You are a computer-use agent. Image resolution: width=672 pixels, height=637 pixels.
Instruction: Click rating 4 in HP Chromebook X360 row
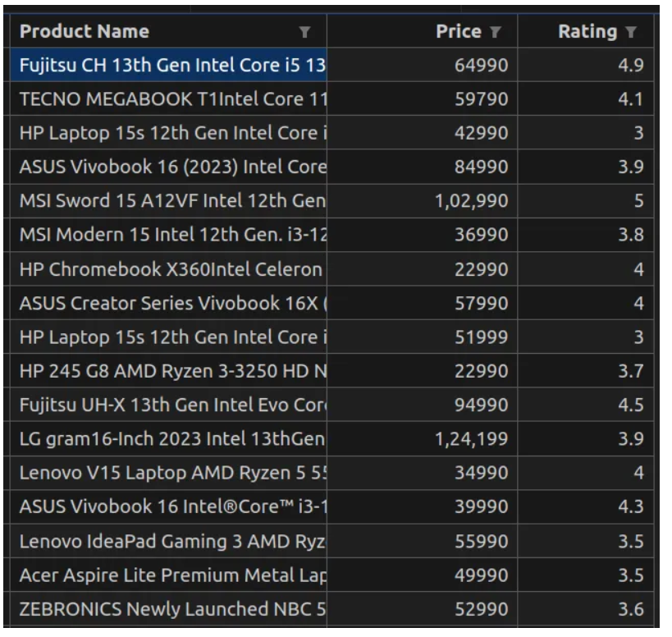(x=586, y=269)
